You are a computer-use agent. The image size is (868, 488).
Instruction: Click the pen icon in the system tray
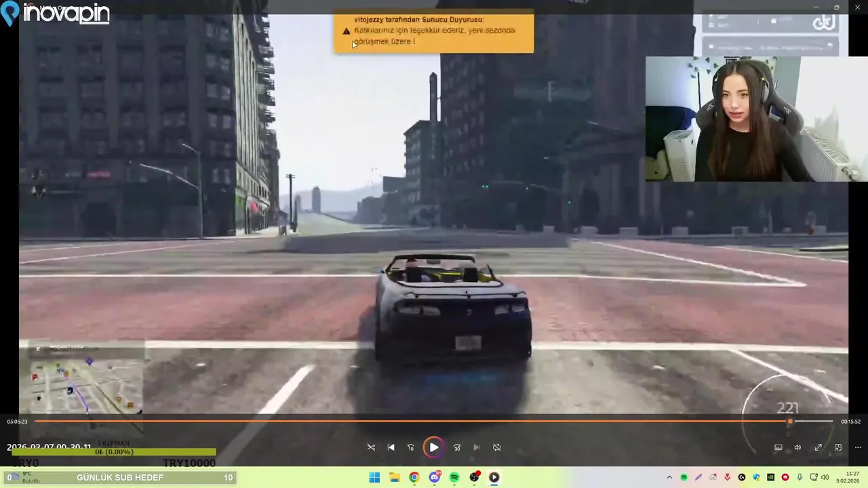698,477
